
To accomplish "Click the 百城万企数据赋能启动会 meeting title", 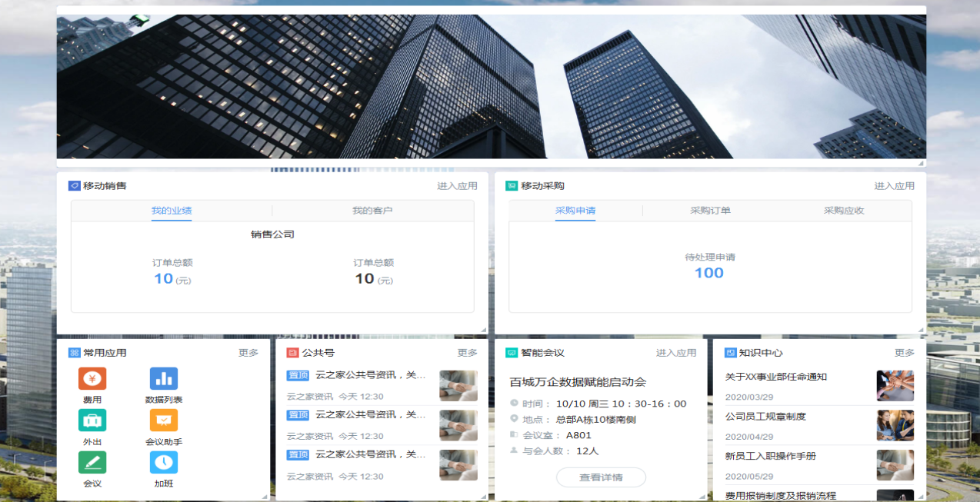I will pyautogui.click(x=578, y=382).
